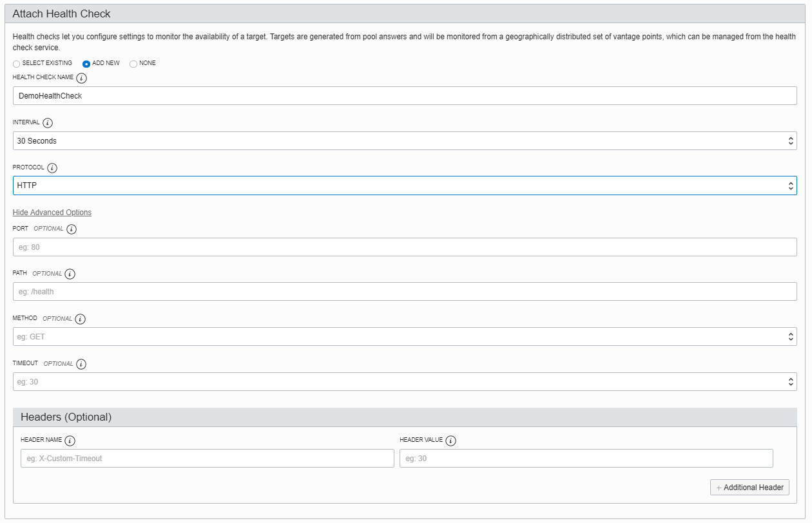Click info icon beside Protocol label
The width and height of the screenshot is (812, 523).
point(52,168)
